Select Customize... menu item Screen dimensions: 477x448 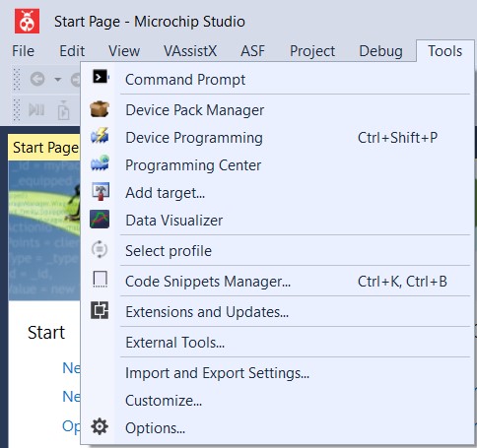tap(276, 401)
